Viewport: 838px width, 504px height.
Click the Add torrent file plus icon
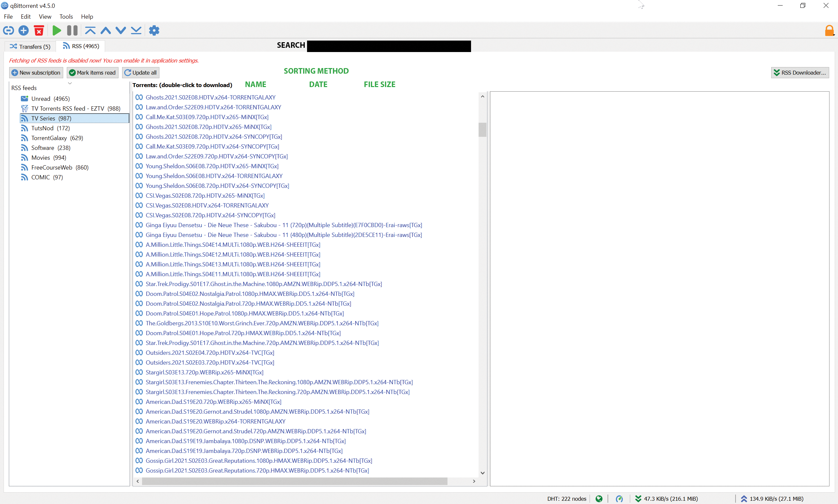coord(24,30)
